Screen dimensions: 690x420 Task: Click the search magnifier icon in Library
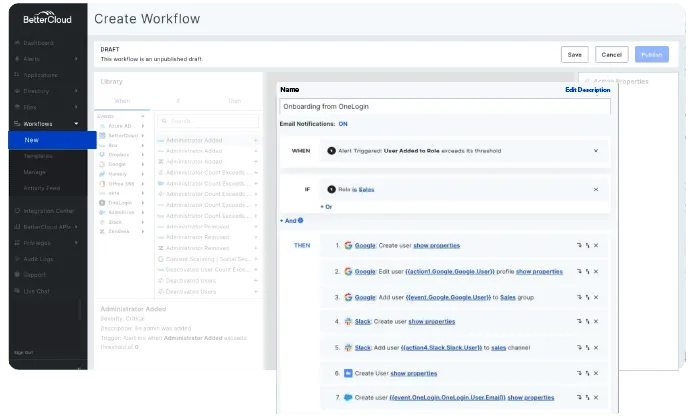pos(164,121)
